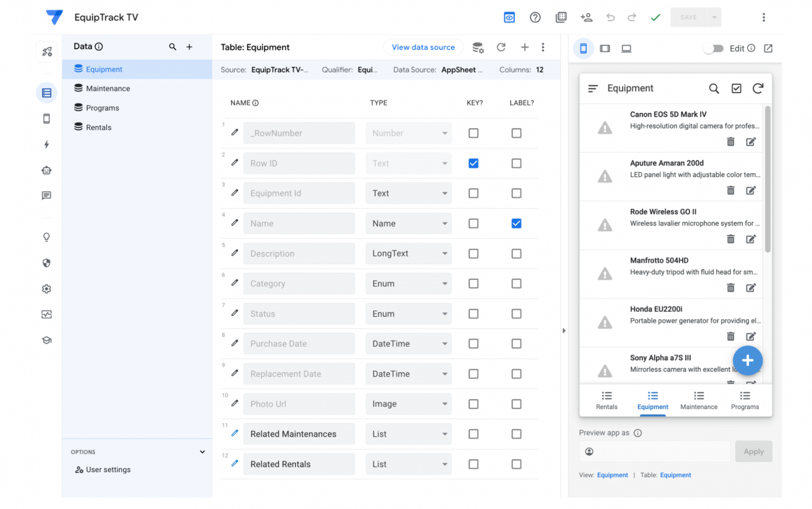The width and height of the screenshot is (812, 509).
Task: Edit the Related Rentals column pencil icon
Action: (235, 463)
